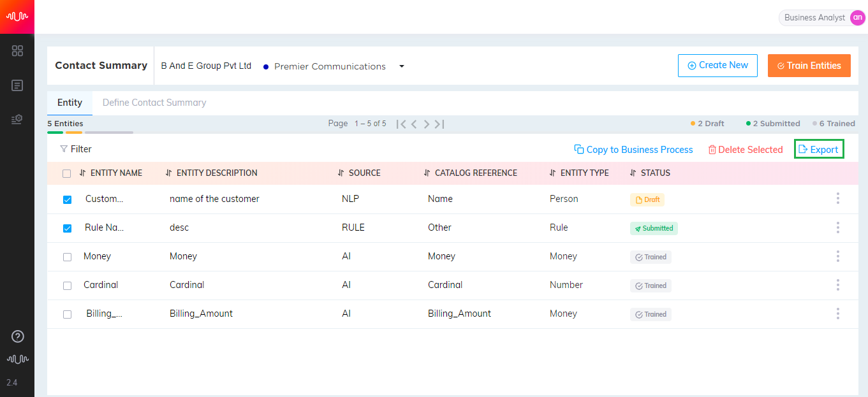Open the Money row three-dot menu

[837, 256]
